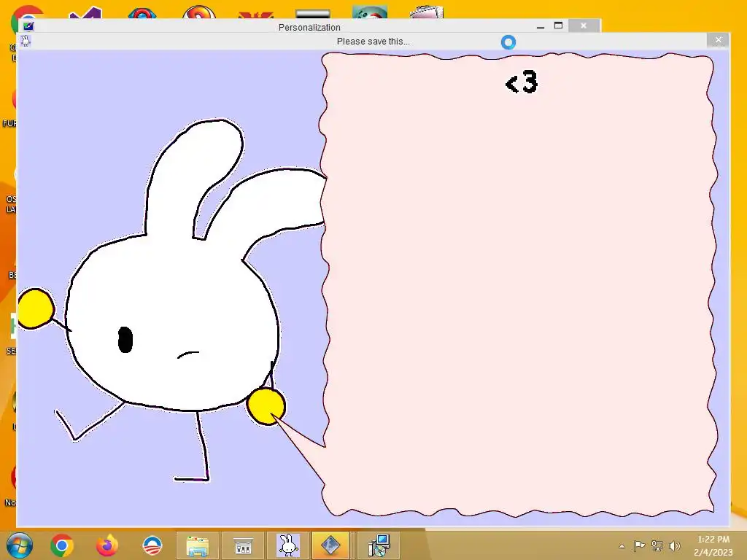Maximize the Personalization window

(x=558, y=26)
